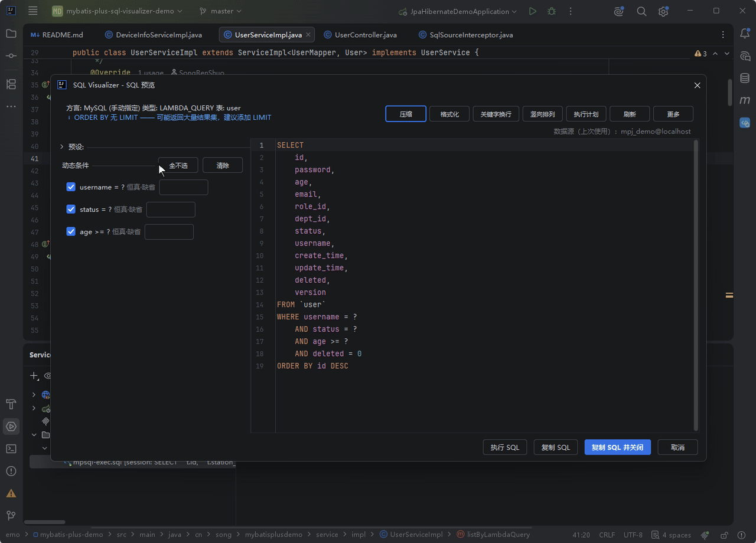Open the SQL Visualizer side panel icon
Viewport: 756px width, 543px height.
click(x=745, y=123)
